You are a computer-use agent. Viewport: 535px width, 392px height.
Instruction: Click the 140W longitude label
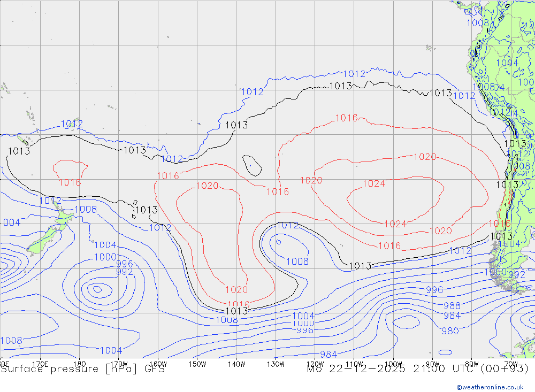pyautogui.click(x=236, y=364)
